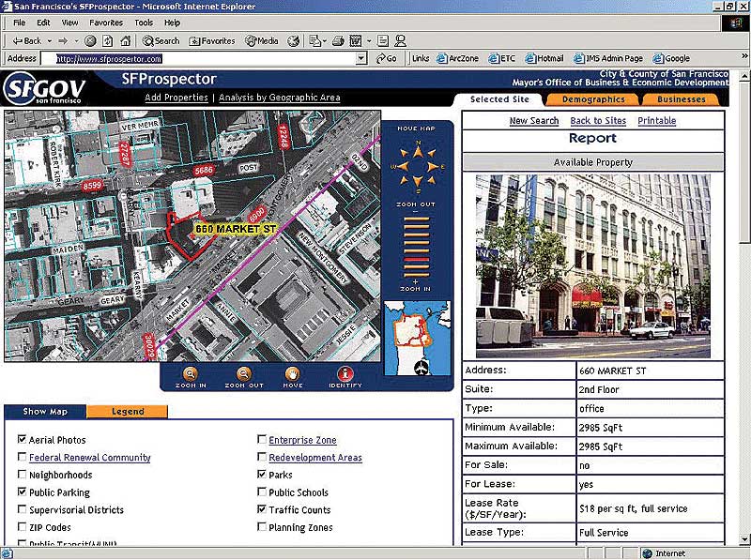This screenshot has width=751, height=560.
Task: Pan the map north with the compass arrow
Action: tap(418, 151)
